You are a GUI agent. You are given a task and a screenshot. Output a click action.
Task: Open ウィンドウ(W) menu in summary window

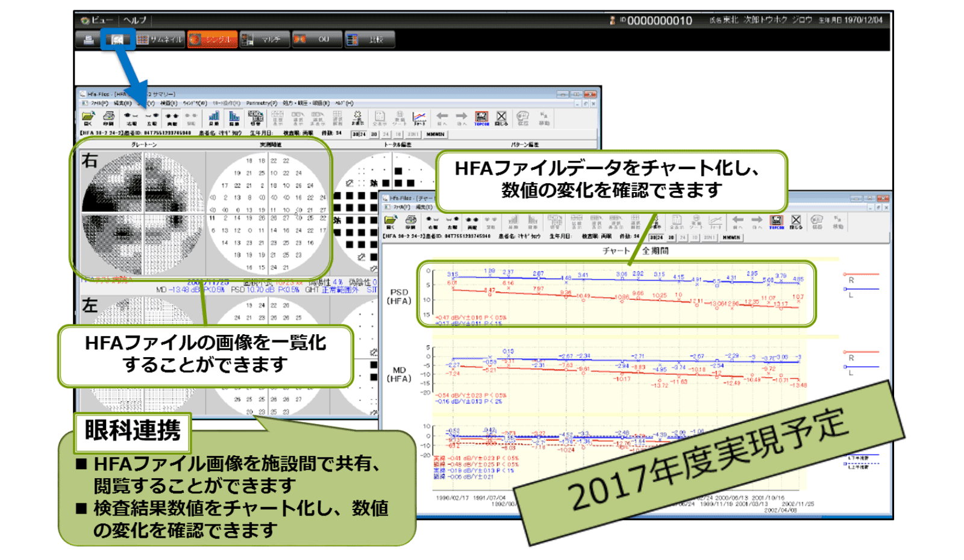pyautogui.click(x=195, y=103)
